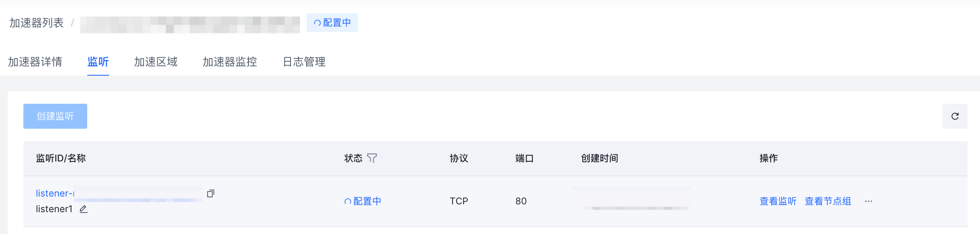Image resolution: width=980 pixels, height=234 pixels.
Task: Open the 查看节点组 link
Action: (x=828, y=201)
